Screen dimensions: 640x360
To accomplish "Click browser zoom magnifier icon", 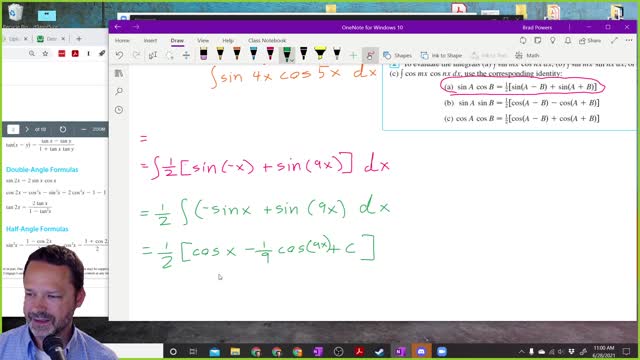I will tap(31, 53).
